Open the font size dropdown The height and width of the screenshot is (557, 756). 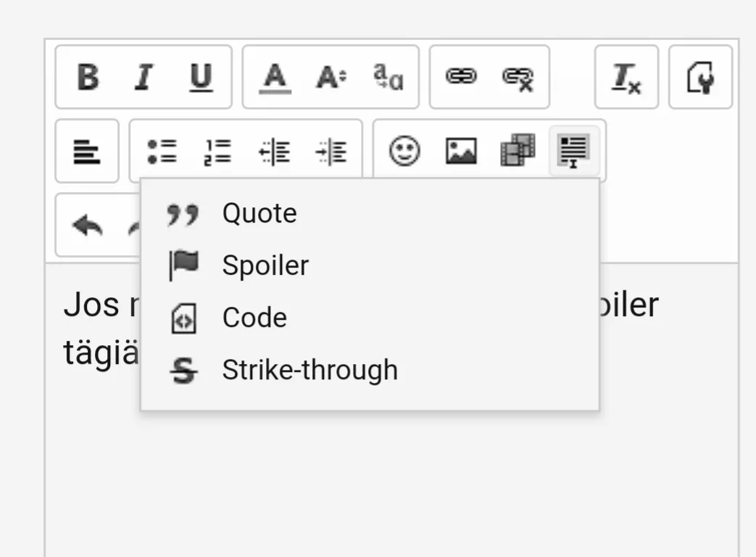[331, 77]
